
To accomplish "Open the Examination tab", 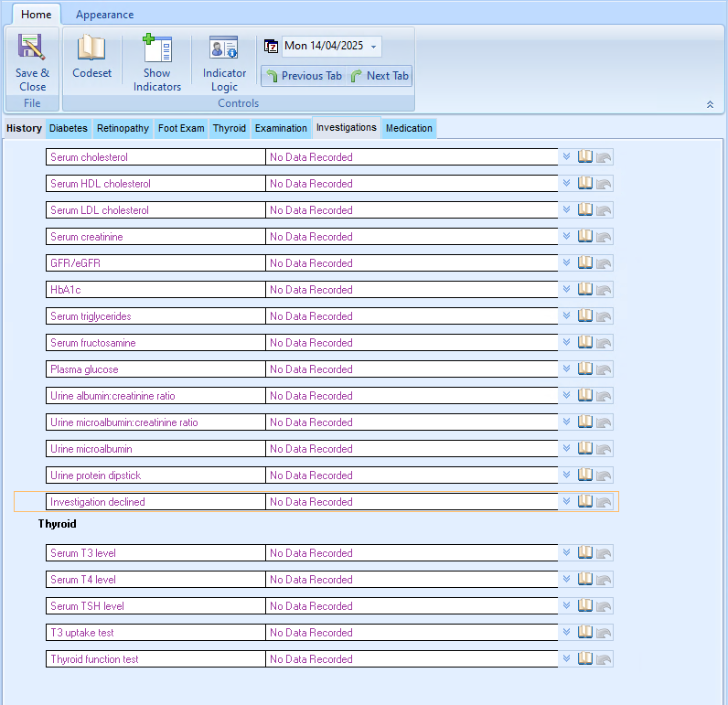I will click(x=281, y=128).
